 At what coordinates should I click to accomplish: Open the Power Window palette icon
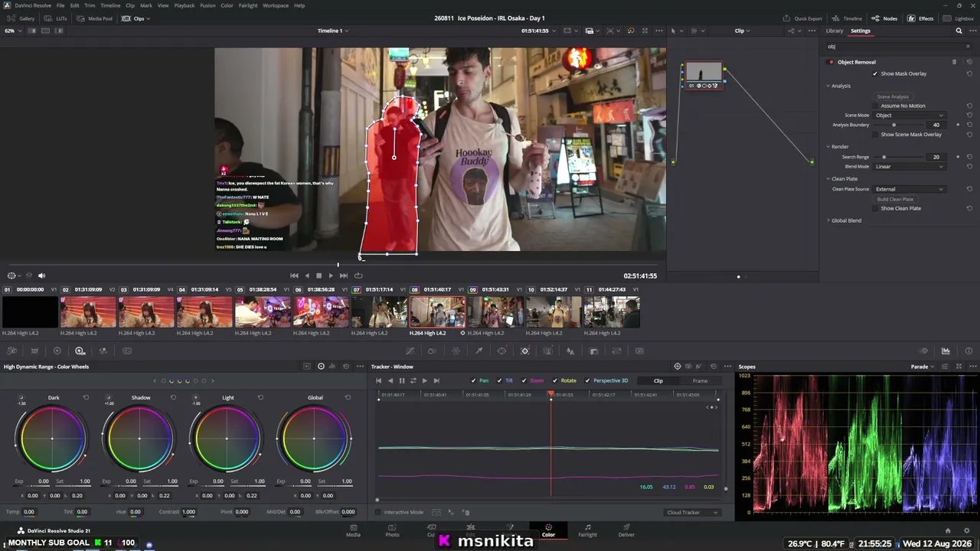(501, 351)
